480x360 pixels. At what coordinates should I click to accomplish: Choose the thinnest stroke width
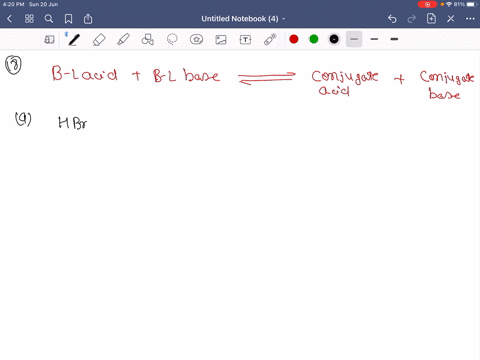coord(354,39)
